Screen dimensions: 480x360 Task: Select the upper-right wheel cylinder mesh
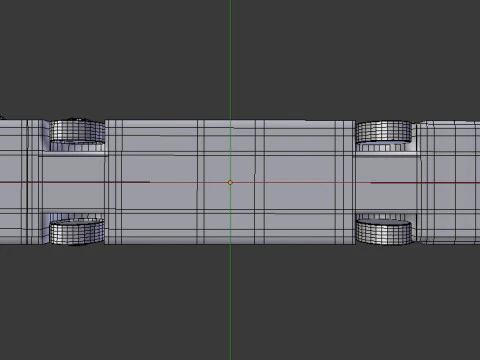[x=383, y=132]
